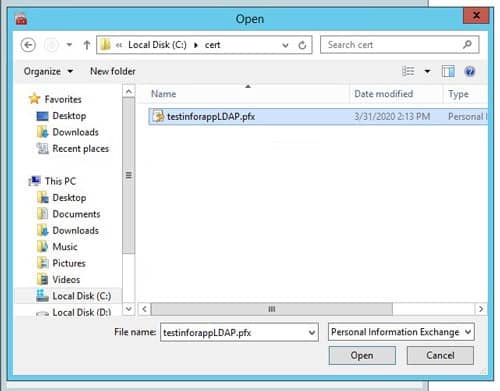Click the folder icon in address bar

[105, 45]
